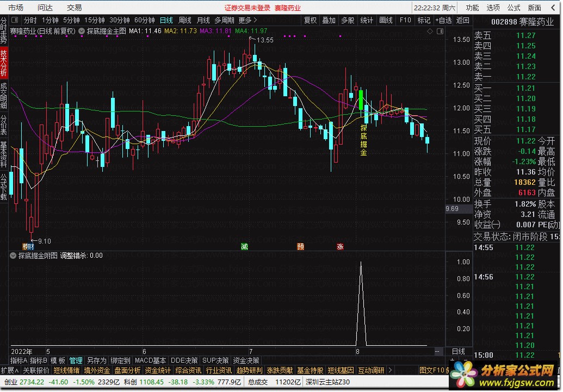Select the 指标A tab
Screen dimensions: 563x392
[x=18, y=360]
